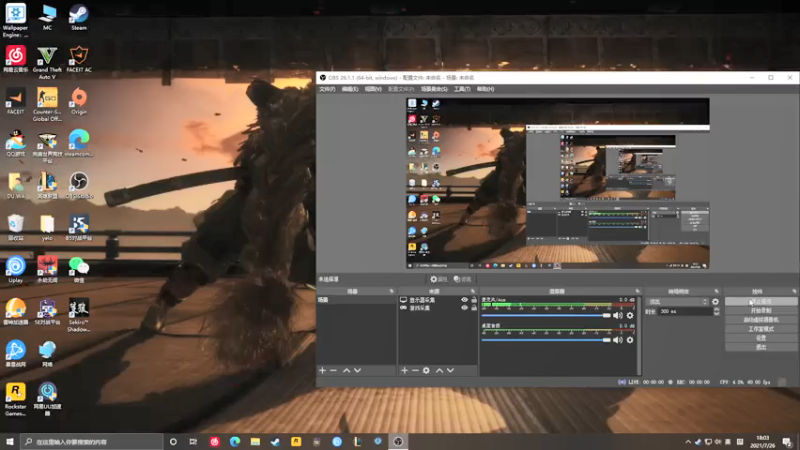
Task: Toggle visibility of display capture source
Action: click(464, 300)
